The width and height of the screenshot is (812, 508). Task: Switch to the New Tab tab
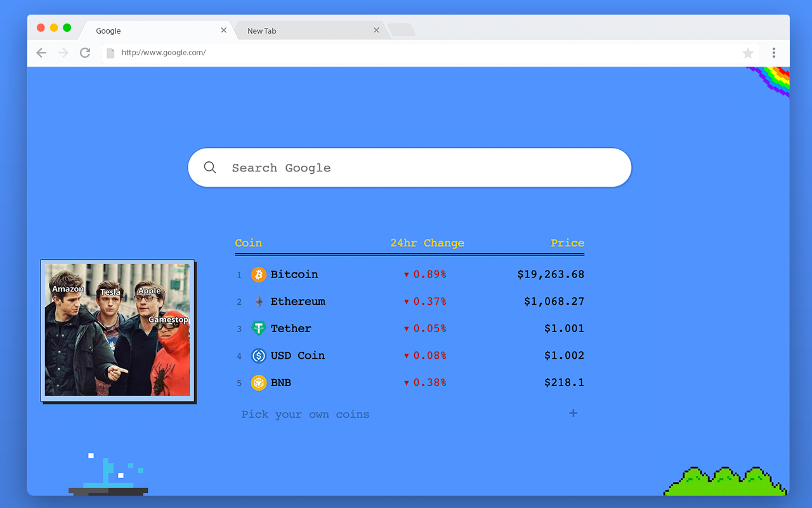310,30
